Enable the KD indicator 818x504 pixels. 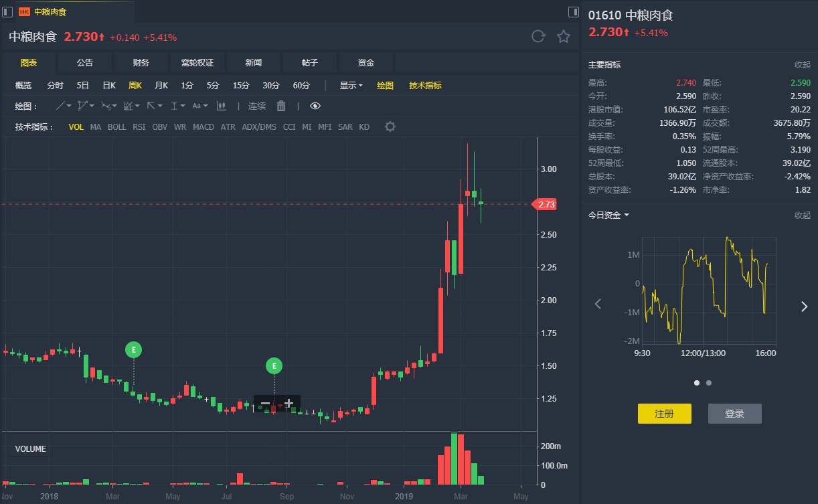(364, 127)
